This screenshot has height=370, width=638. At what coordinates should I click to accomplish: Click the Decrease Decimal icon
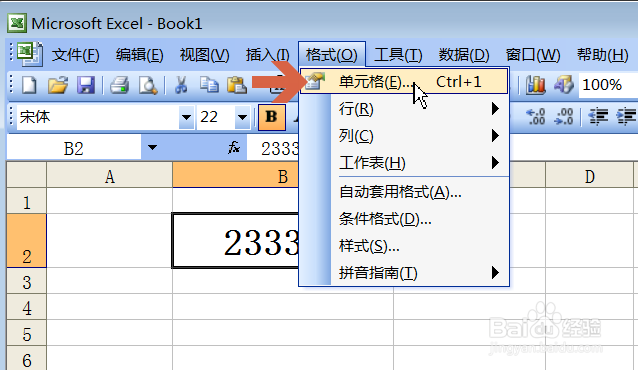pyautogui.click(x=564, y=117)
